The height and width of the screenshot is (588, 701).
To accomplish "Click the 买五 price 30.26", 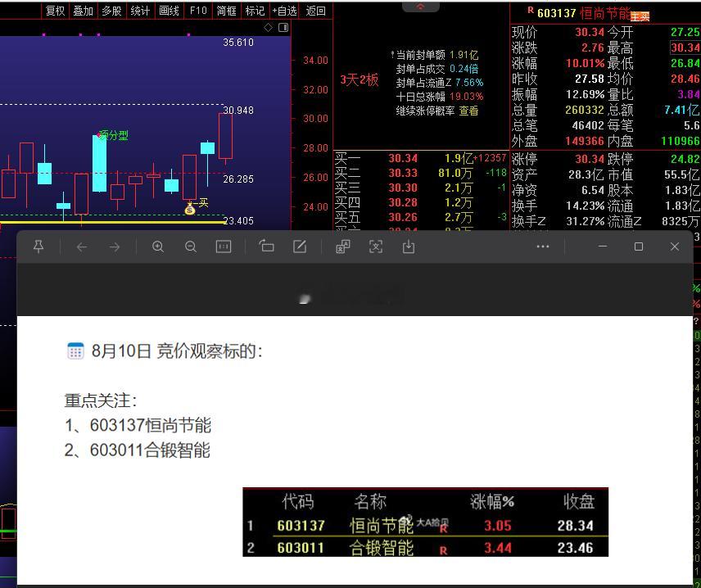I will (x=403, y=217).
